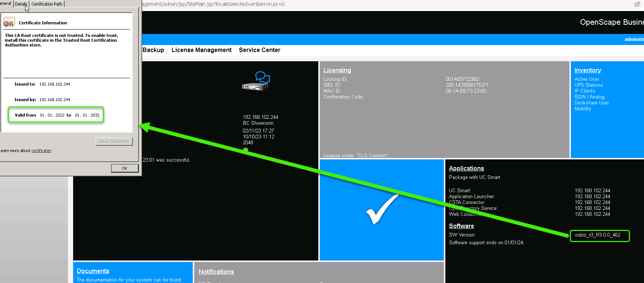644x283 pixels.
Task: Click the 'Package with UC Smart' text
Action: click(x=475, y=177)
